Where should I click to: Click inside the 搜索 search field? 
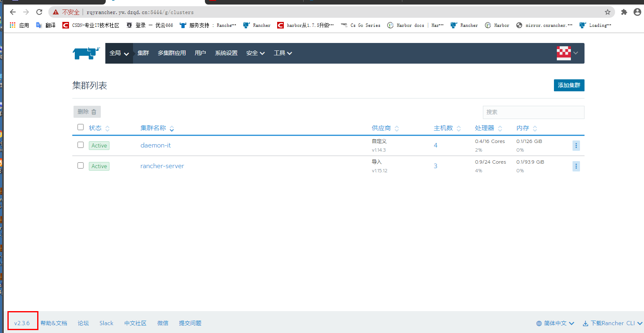tap(533, 112)
